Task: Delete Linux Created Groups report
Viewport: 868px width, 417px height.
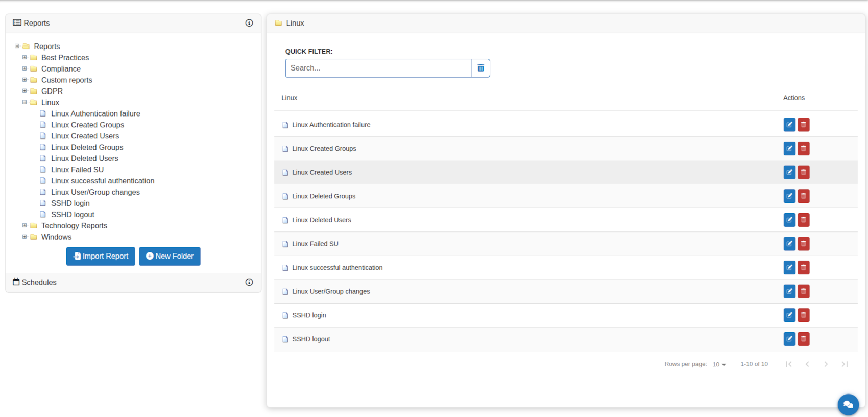Action: (803, 149)
